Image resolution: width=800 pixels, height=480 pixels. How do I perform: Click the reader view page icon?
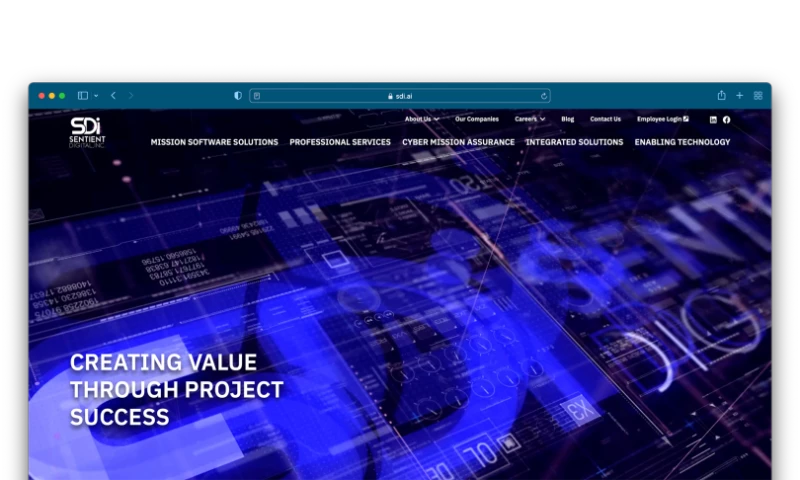click(x=257, y=96)
